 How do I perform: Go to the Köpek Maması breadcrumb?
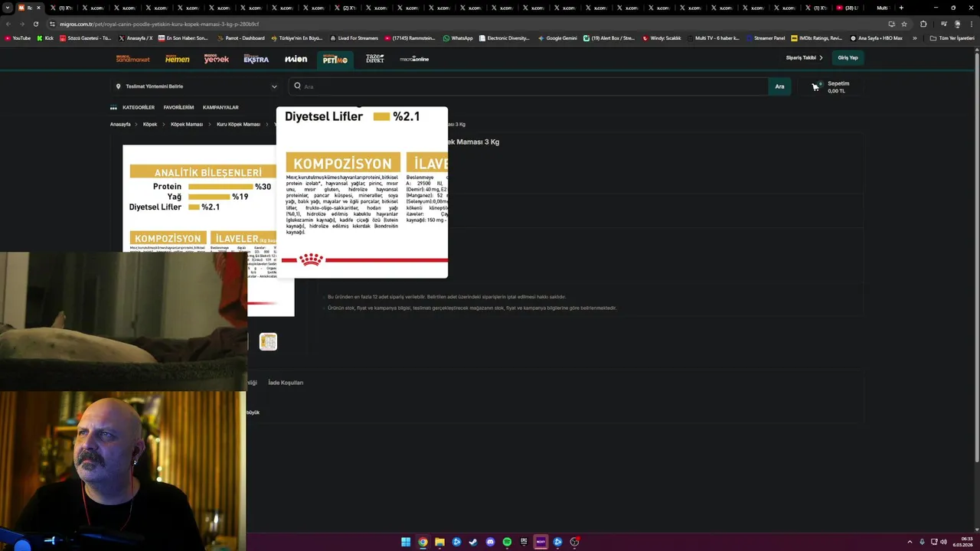187,124
